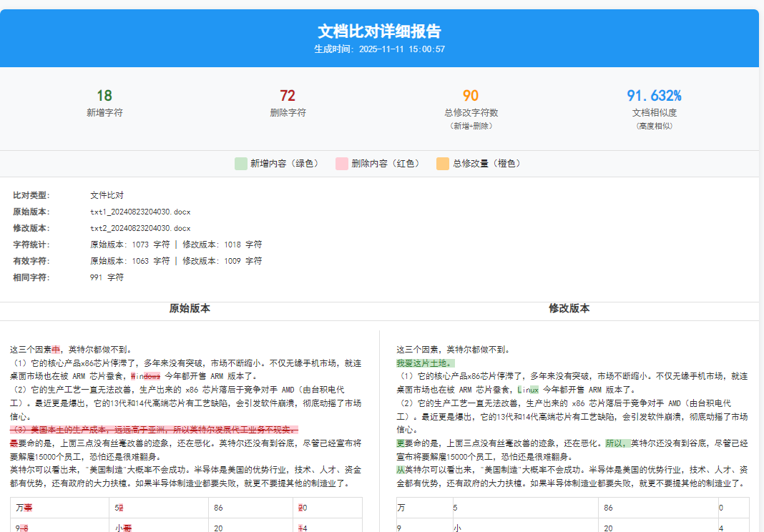Click the 删除字符 label

[x=288, y=112]
